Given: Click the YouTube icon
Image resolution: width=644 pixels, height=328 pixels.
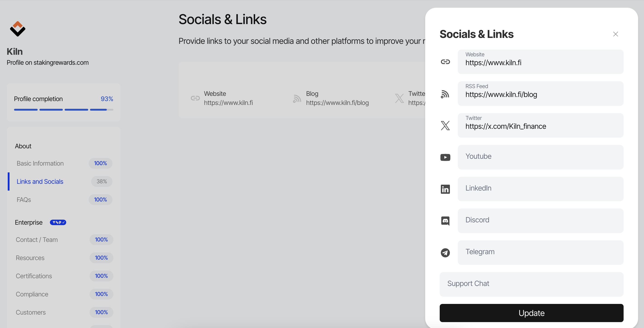Looking at the screenshot, I should pos(445,157).
